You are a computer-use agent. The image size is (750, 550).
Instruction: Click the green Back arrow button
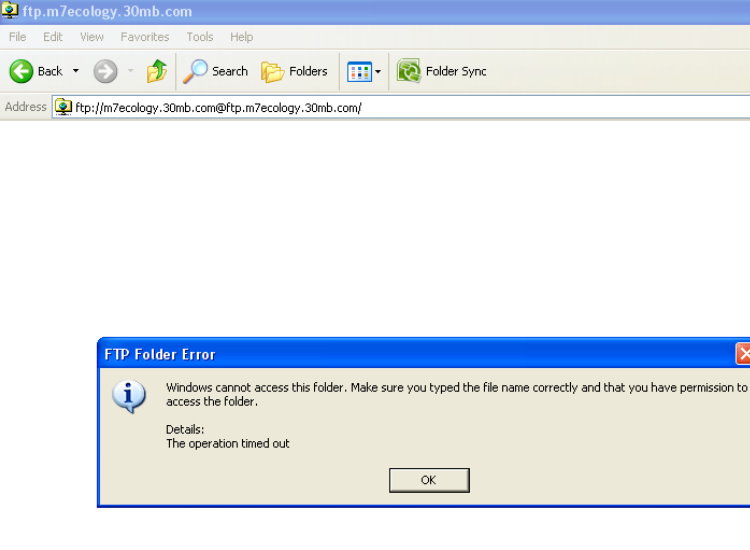tap(22, 71)
